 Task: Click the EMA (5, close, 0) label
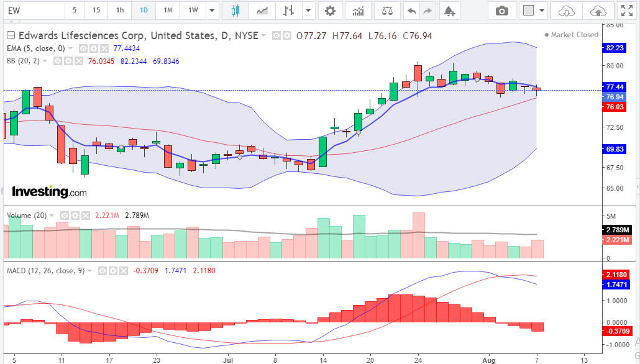pos(36,48)
